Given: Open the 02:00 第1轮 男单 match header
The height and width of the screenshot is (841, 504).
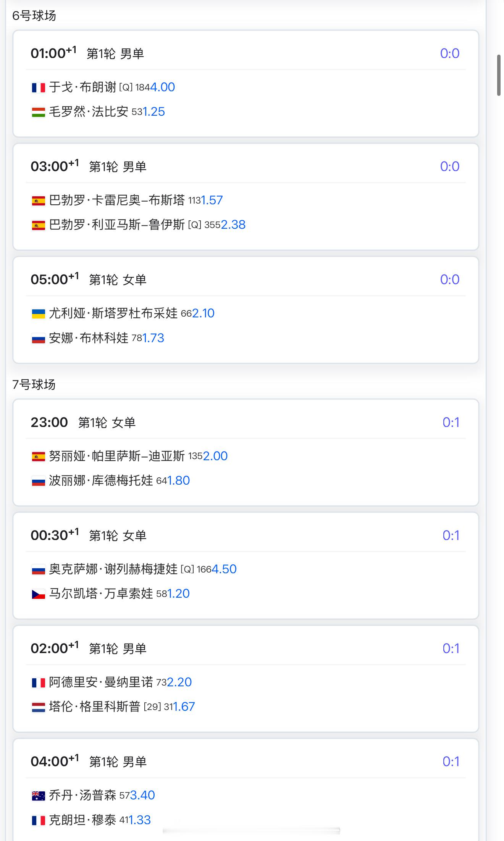Looking at the screenshot, I should pyautogui.click(x=246, y=649).
